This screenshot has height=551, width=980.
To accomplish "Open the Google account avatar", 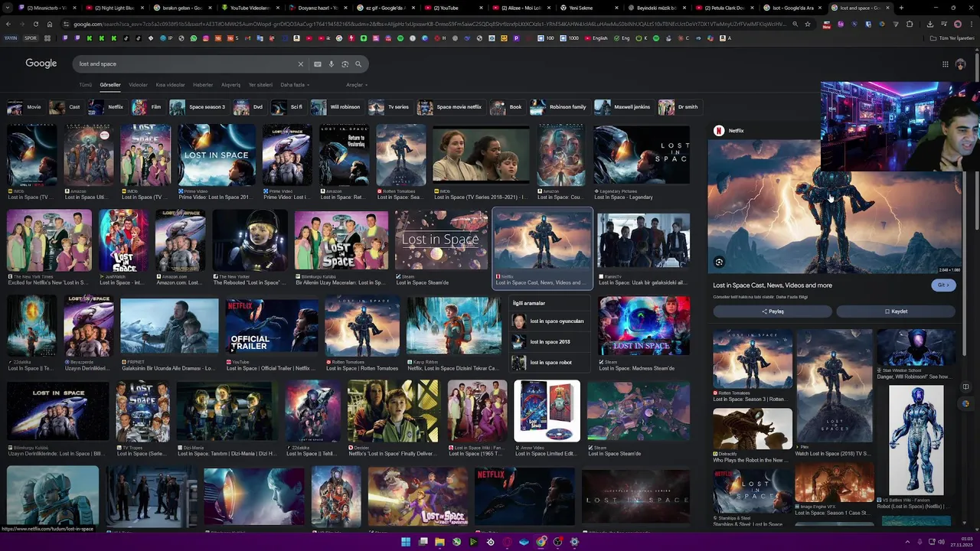I will pyautogui.click(x=961, y=64).
